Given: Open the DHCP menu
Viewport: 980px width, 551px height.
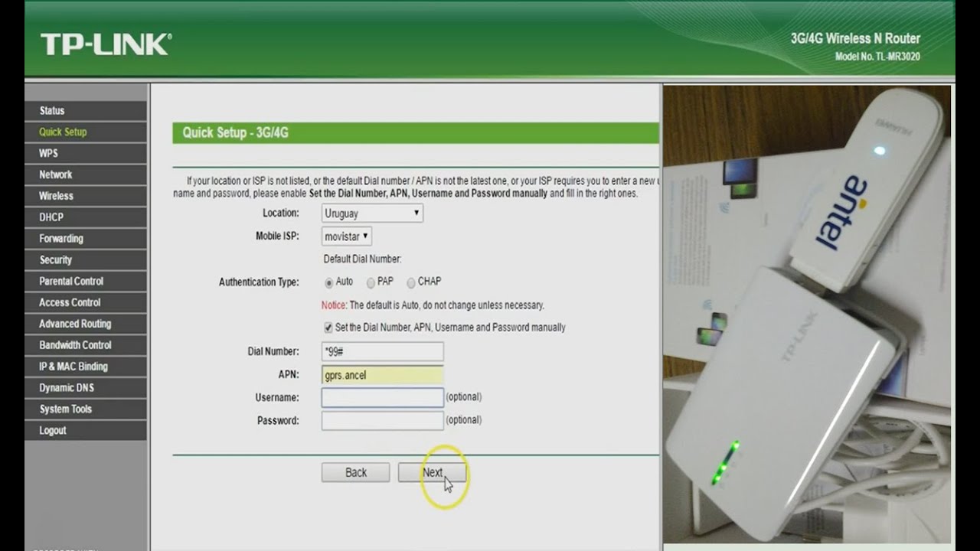Looking at the screenshot, I should [x=85, y=217].
